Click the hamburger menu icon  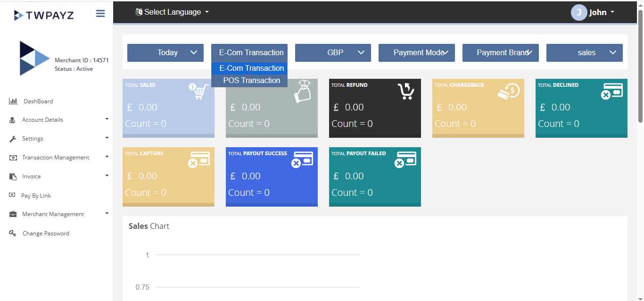(100, 14)
